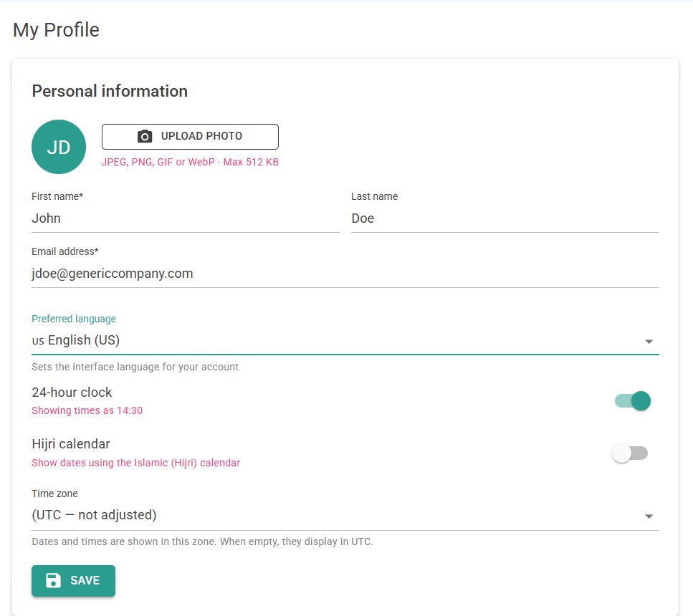Click the Hijri calendar label

coord(71,444)
